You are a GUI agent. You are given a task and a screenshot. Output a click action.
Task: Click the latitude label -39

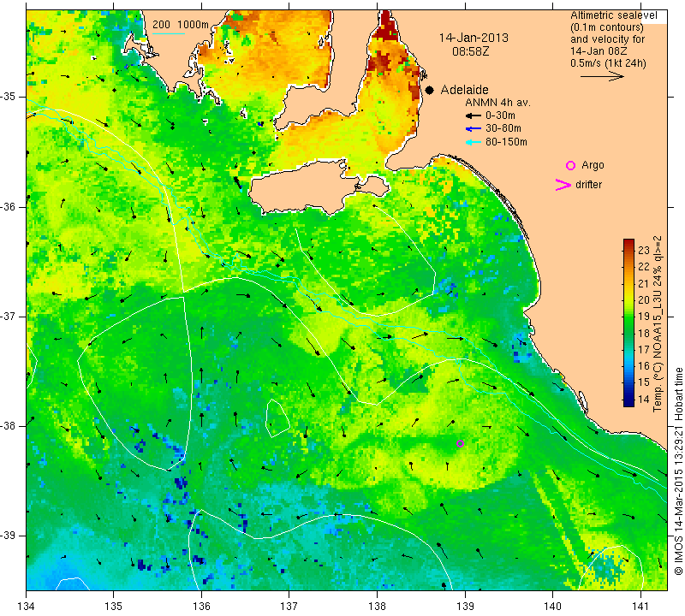8,536
